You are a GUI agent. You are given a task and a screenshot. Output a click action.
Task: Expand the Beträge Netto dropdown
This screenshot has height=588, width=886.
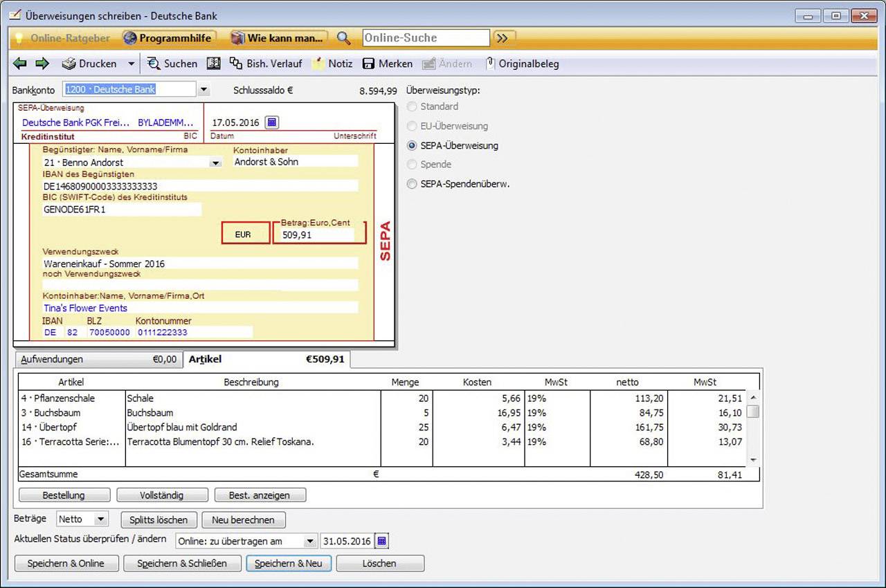(101, 519)
